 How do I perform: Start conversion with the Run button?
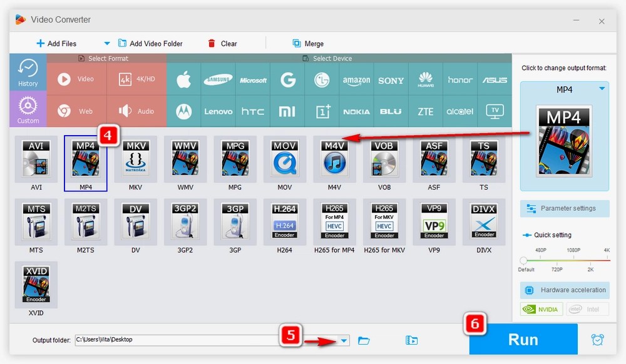(x=523, y=339)
